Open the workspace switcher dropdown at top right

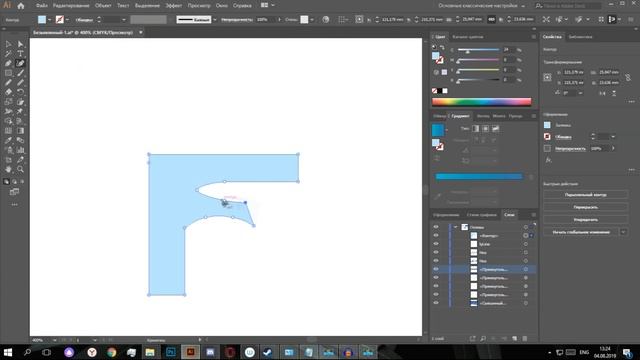(x=523, y=6)
